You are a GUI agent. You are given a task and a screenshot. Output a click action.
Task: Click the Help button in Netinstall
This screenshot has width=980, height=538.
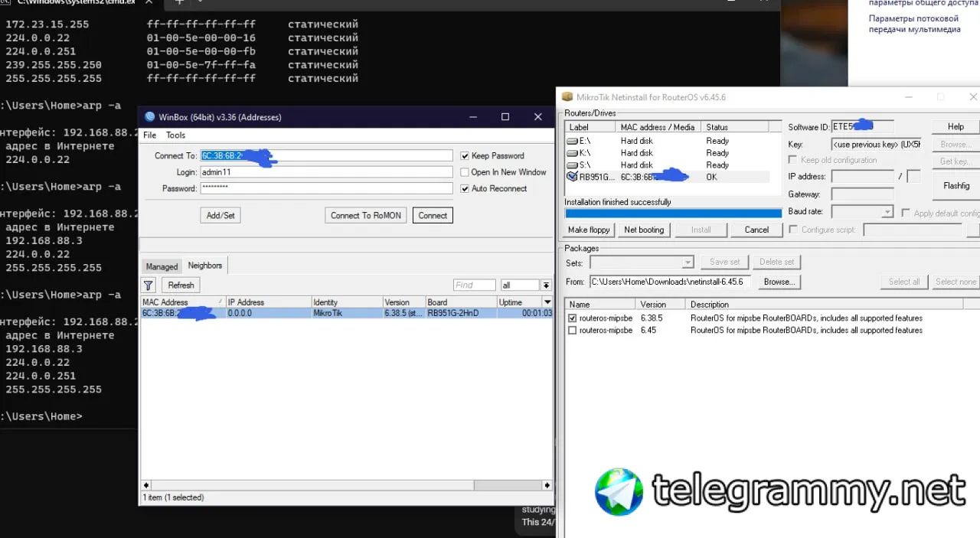(x=955, y=127)
